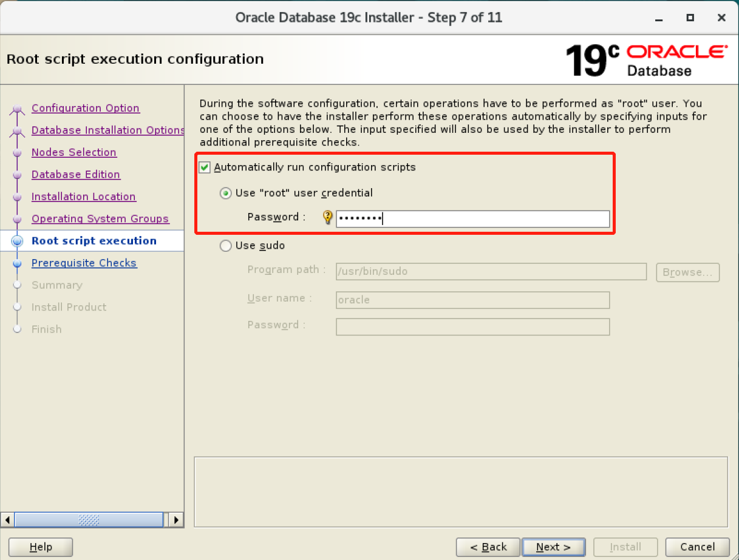
Task: Toggle Automatically run configuration scripts checkbox
Action: (205, 167)
